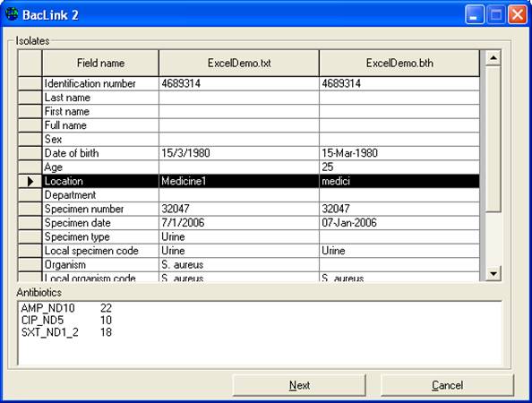Click the ExcelDemo.txt column header
The height and width of the screenshot is (403, 532).
(239, 63)
